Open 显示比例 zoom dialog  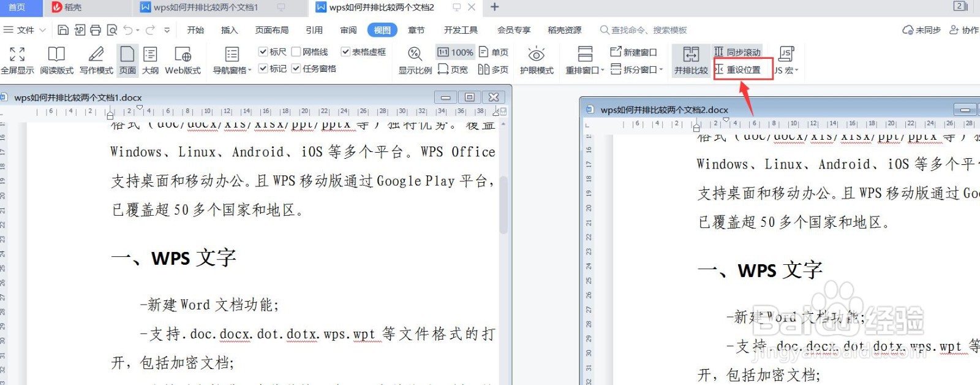415,60
